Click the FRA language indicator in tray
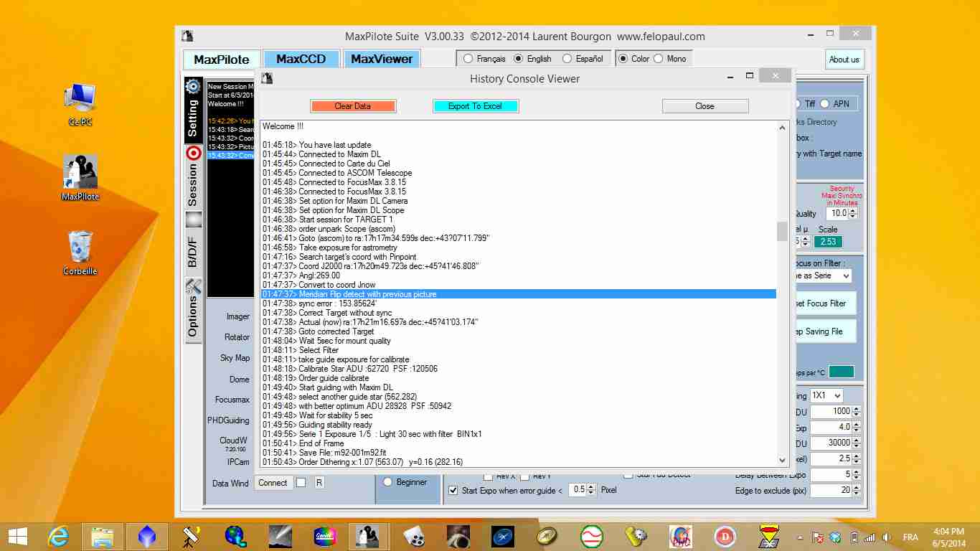This screenshot has width=980, height=551. coord(910,537)
